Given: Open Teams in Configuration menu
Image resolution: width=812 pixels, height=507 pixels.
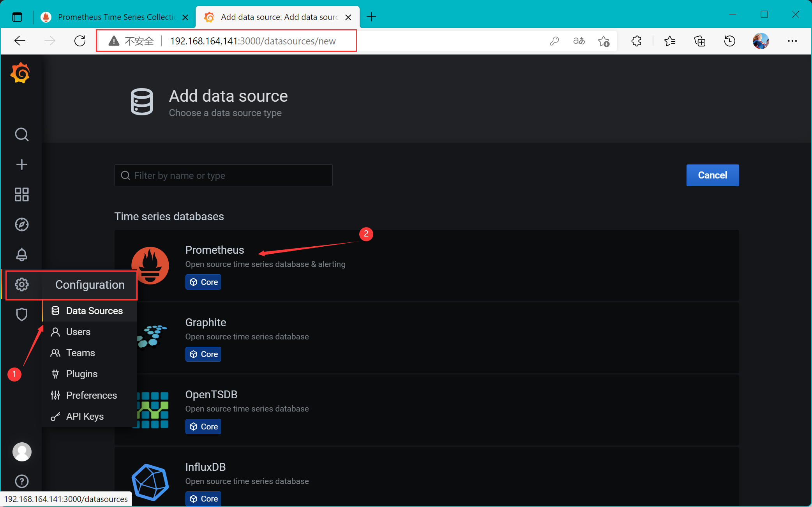Looking at the screenshot, I should 90,353.
